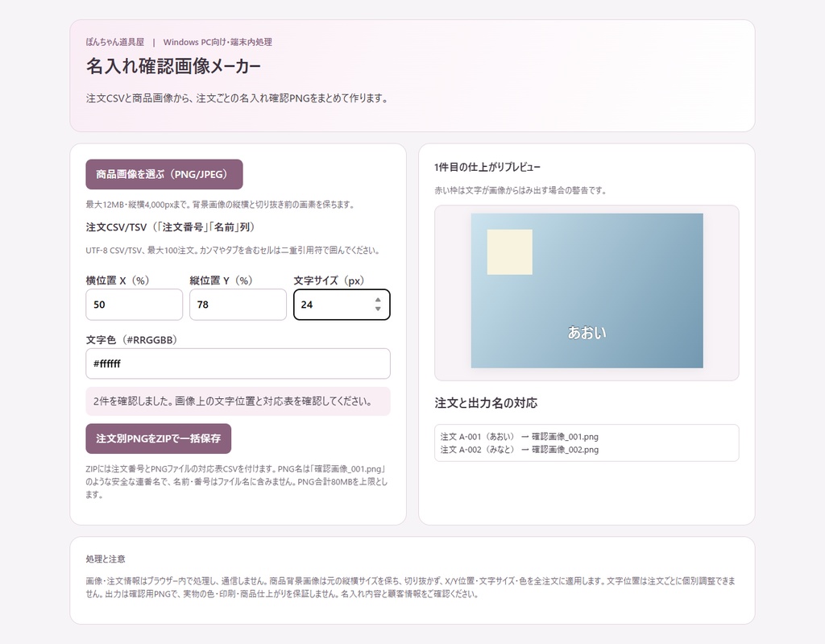The height and width of the screenshot is (644, 825).
Task: Click 商品画像を選ぶ (PNG/JPEG) button
Action: pyautogui.click(x=164, y=174)
